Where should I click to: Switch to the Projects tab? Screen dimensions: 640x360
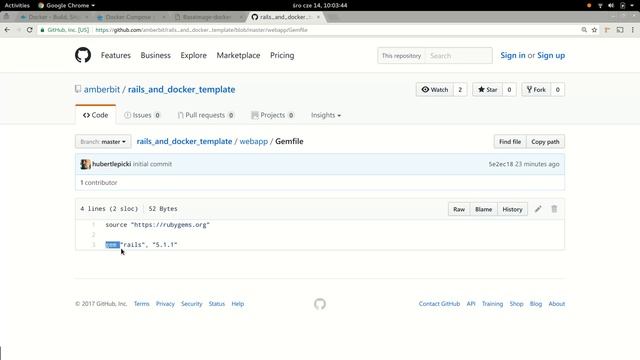(273, 115)
